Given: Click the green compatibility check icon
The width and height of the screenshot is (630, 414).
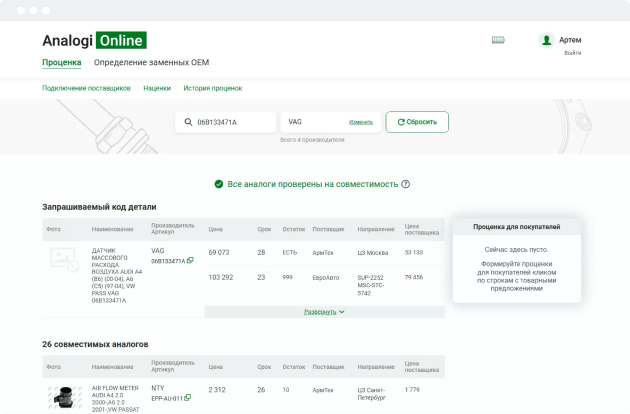Looking at the screenshot, I should pos(218,184).
